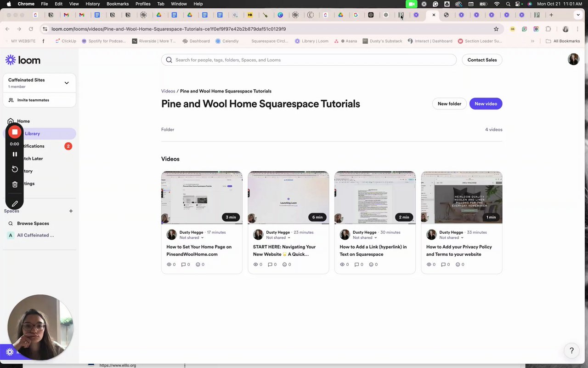Add a new Space with plus icon
The height and width of the screenshot is (368, 588).
click(71, 211)
